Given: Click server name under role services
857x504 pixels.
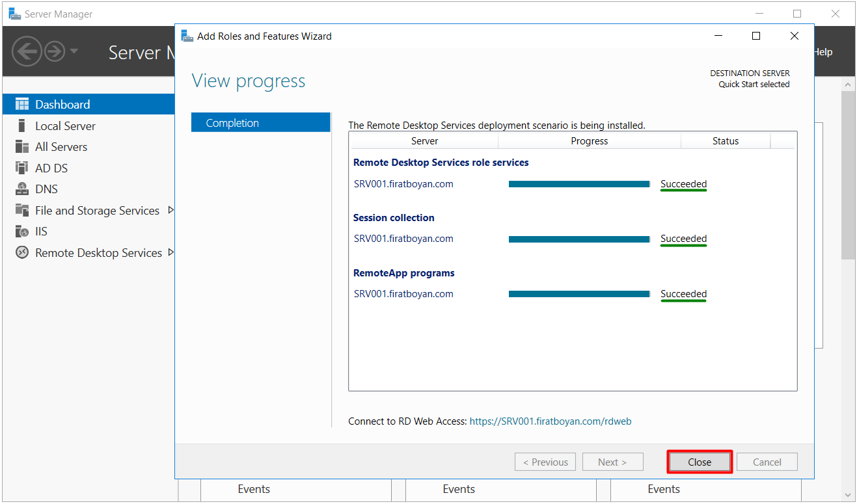Looking at the screenshot, I should [x=403, y=184].
